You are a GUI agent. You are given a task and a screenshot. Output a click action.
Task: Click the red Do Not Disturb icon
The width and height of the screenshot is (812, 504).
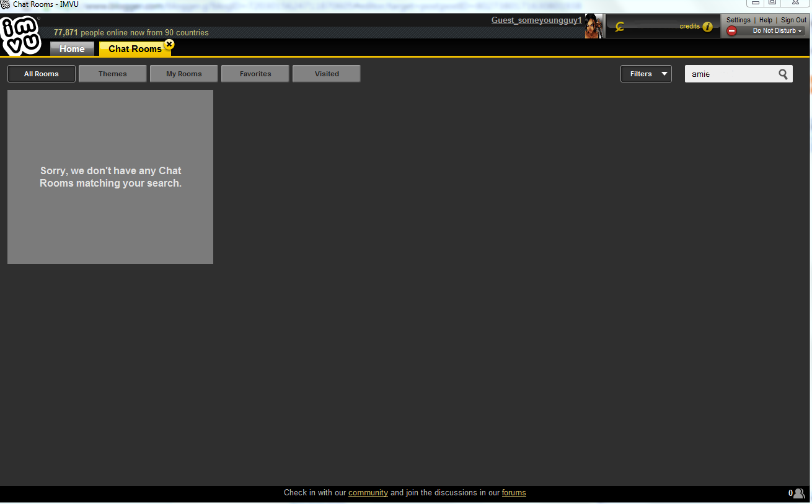point(731,30)
